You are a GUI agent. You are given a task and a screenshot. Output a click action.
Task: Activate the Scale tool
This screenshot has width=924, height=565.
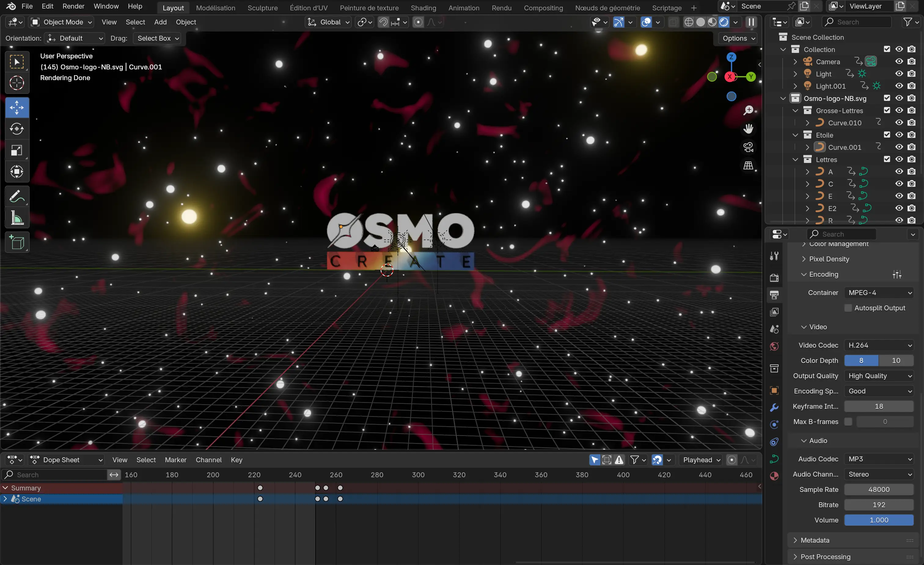[17, 150]
